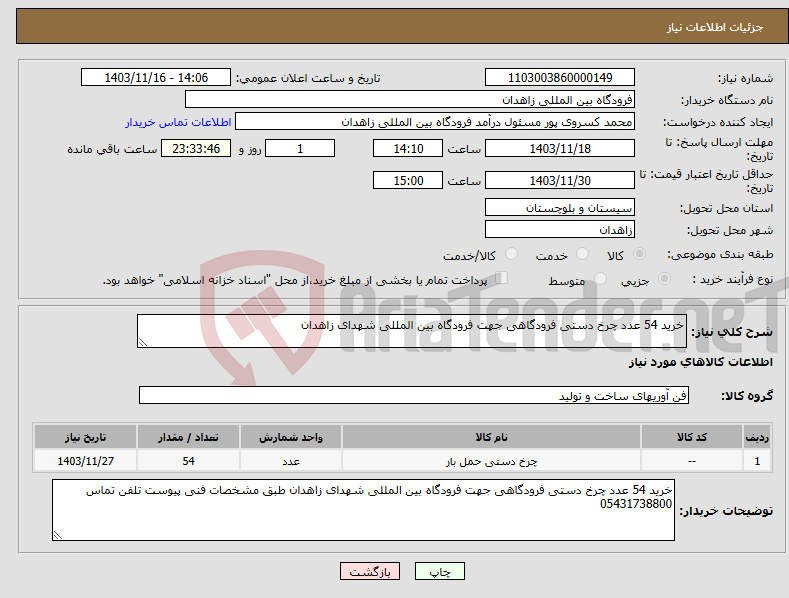The width and height of the screenshot is (789, 598).
Task: Click the need date cell 1403/11/27
Action: click(86, 461)
